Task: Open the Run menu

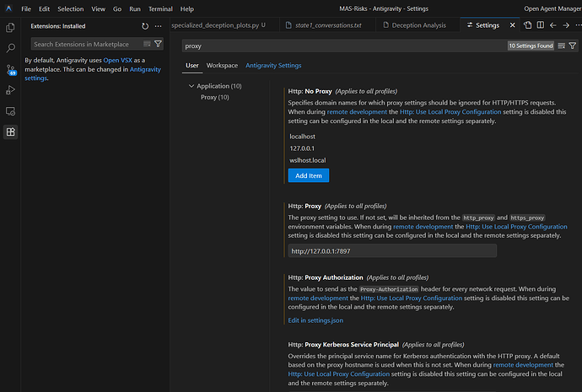Action: [x=135, y=8]
